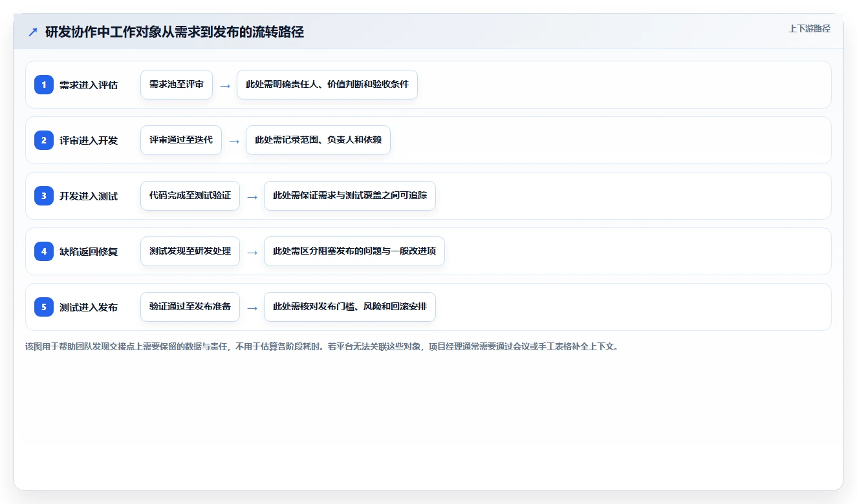Click the 此处需区分阻塞发布的问题与一般改进项 box
The image size is (857, 504).
(x=354, y=251)
